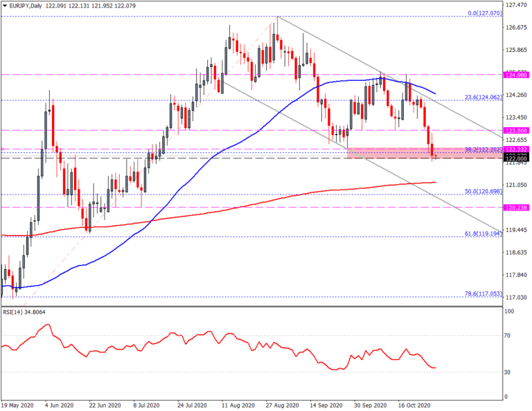
Task: Select the magenta 124.980 price tag
Action: click(x=516, y=75)
